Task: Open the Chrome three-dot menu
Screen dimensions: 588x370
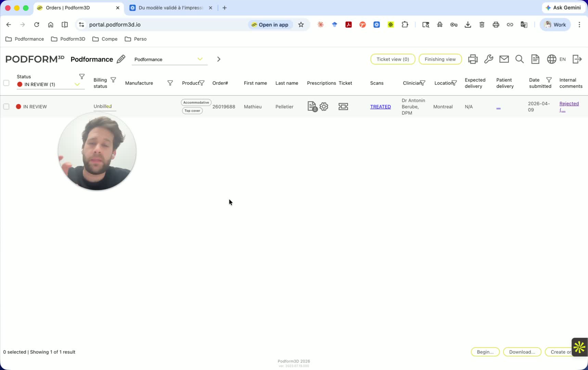Action: tap(579, 25)
